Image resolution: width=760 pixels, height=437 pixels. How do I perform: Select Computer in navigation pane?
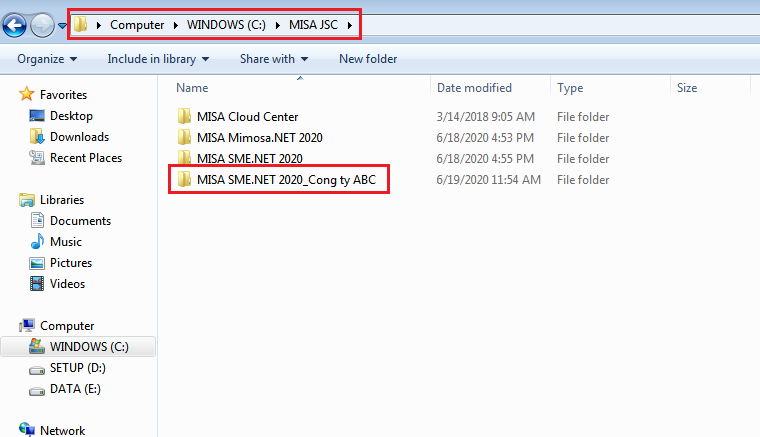pos(67,326)
